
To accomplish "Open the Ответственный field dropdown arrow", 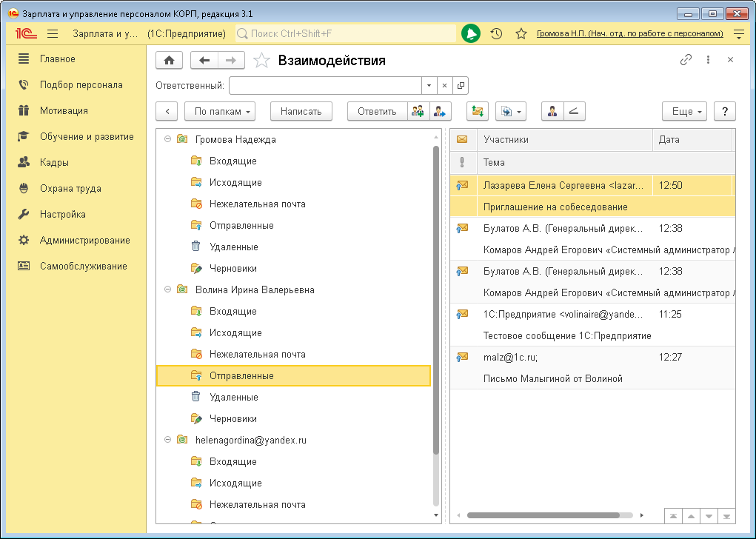I will pos(429,85).
